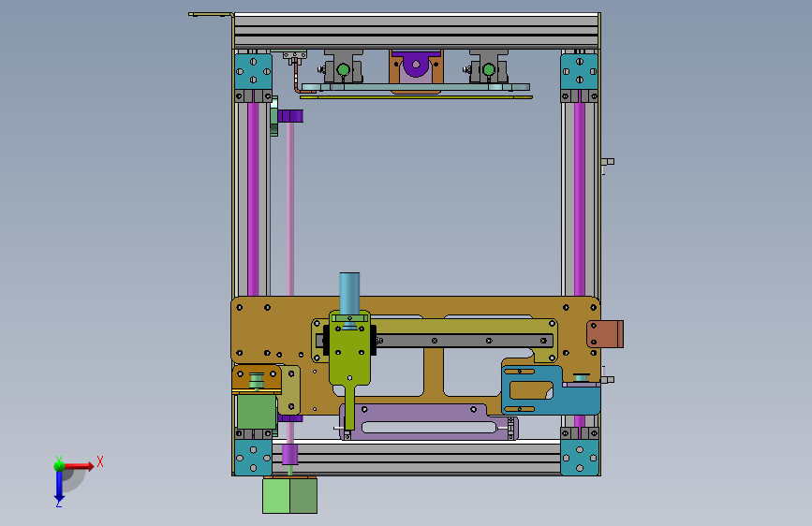Image resolution: width=812 pixels, height=526 pixels.
Task: Select the thin yellow plate under the top
Action: tap(416, 96)
